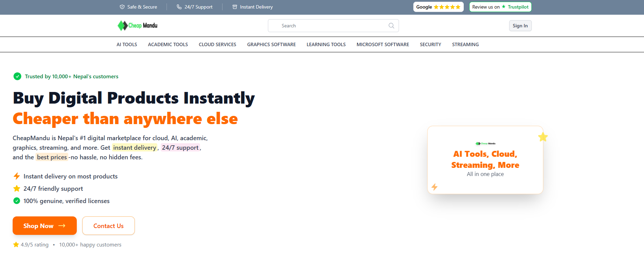Viewport: 644px width, 267px height.
Task: Click the green check beside 100% genuine
Action: click(x=17, y=201)
